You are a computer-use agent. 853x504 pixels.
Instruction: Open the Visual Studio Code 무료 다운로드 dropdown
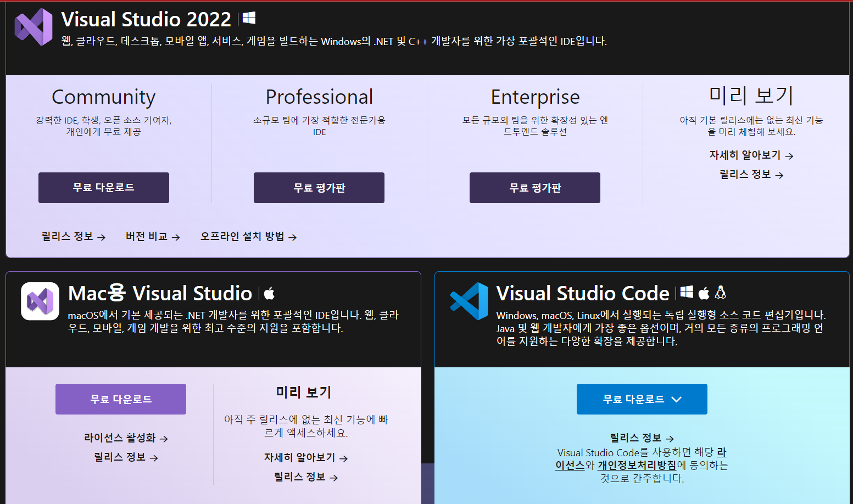(x=642, y=399)
